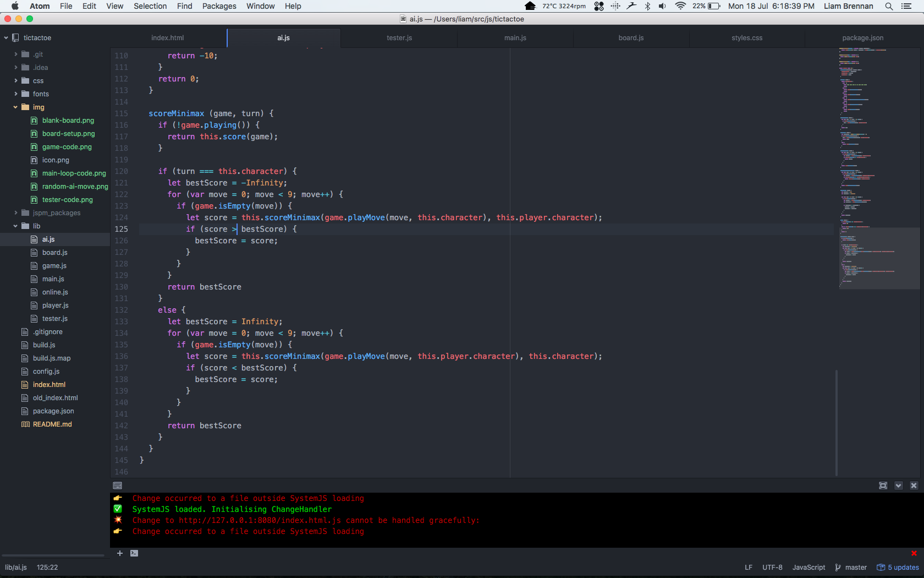
Task: Change the JavaScript grammar selector
Action: [808, 568]
